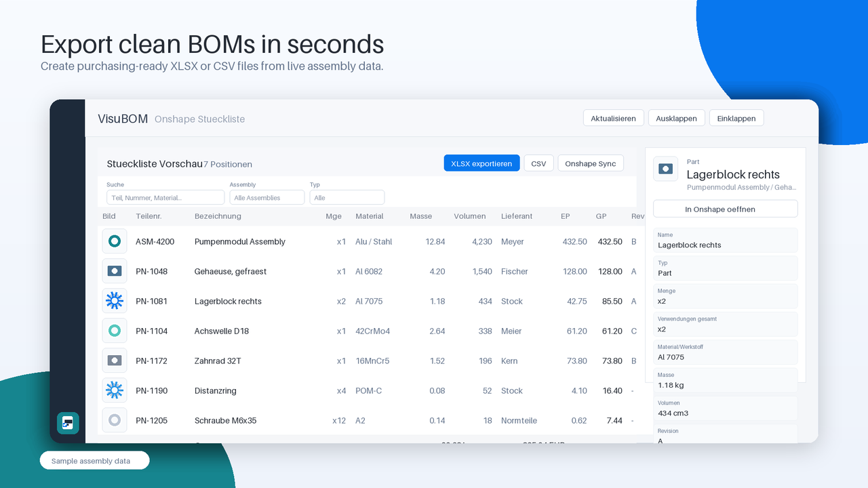
Task: Open the thumbnail icon for ASM-4200
Action: click(115, 241)
